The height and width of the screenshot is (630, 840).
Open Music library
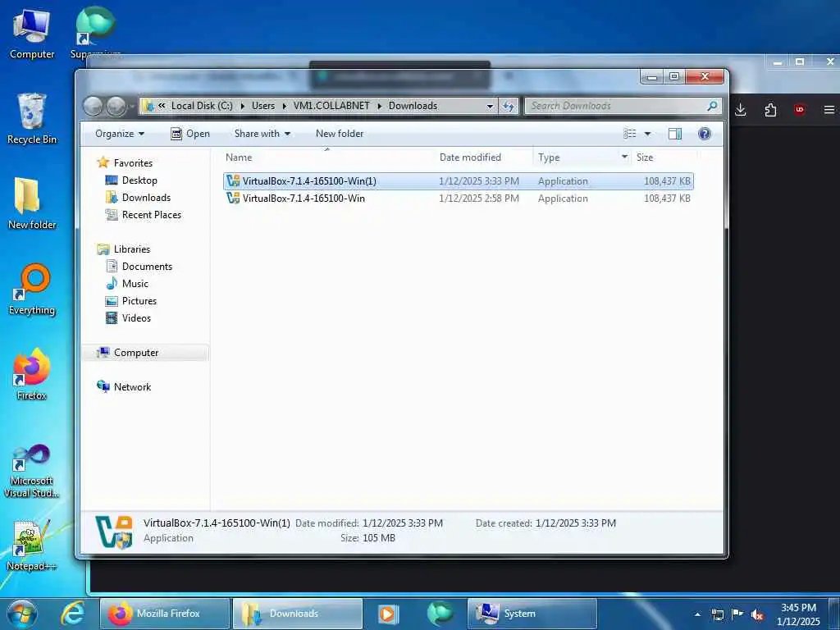click(x=135, y=283)
